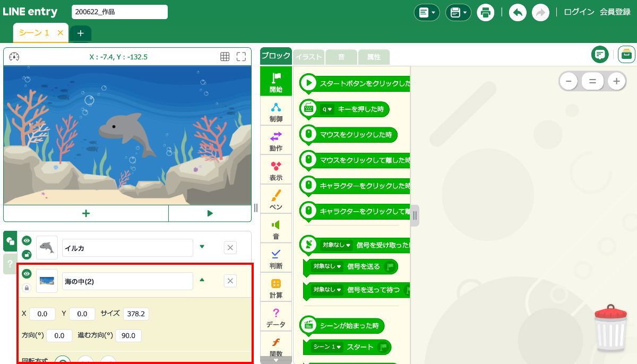
Task: Pick the シーンが始まった時 block
Action: [x=342, y=325]
